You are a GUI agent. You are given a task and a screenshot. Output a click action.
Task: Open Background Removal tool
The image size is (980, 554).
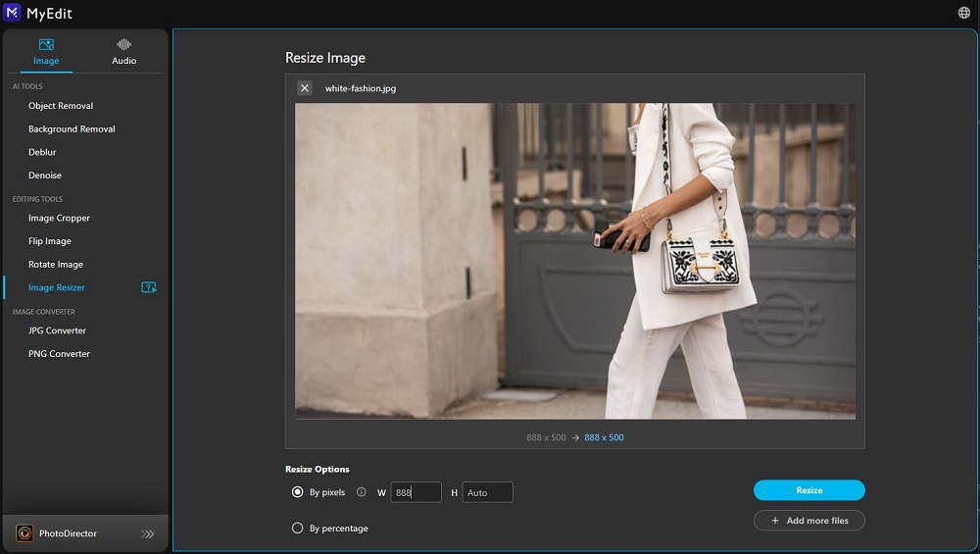72,128
